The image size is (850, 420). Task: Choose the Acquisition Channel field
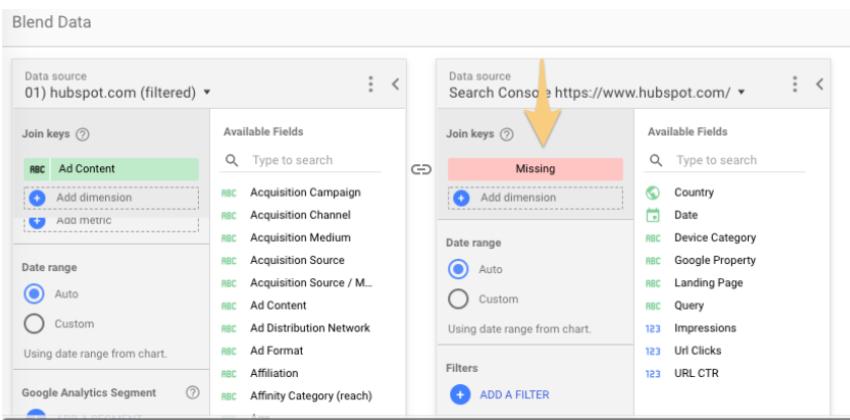300,215
